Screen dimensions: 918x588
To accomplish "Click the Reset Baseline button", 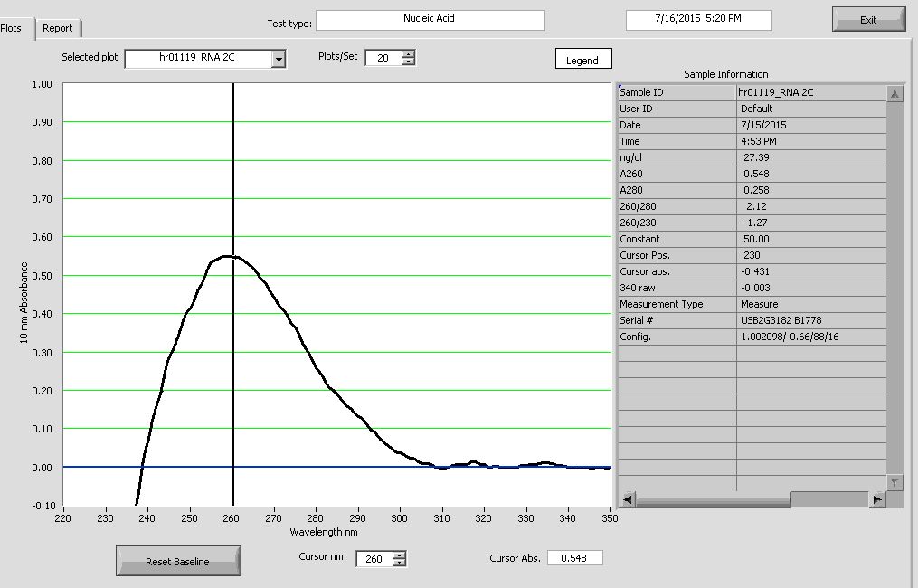I will click(177, 562).
